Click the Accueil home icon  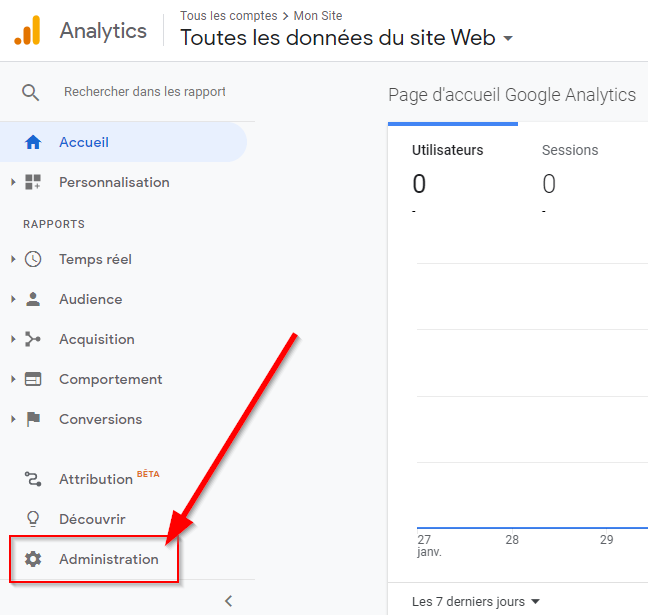tap(33, 142)
